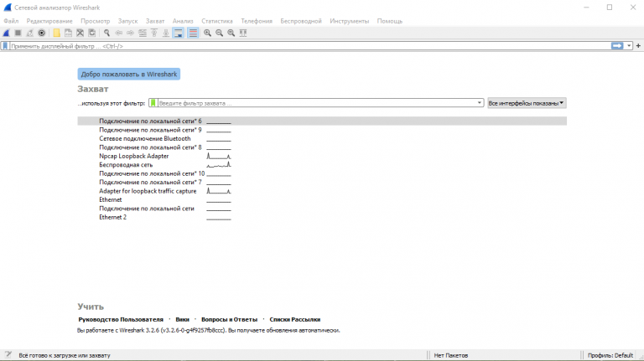Open the Анализ menu

pos(183,21)
